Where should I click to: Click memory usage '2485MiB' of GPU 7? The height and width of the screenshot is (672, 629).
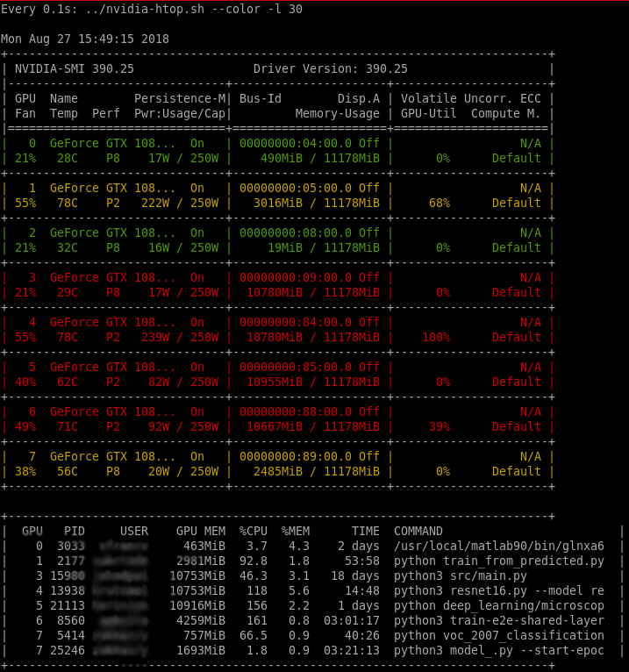pos(278,472)
